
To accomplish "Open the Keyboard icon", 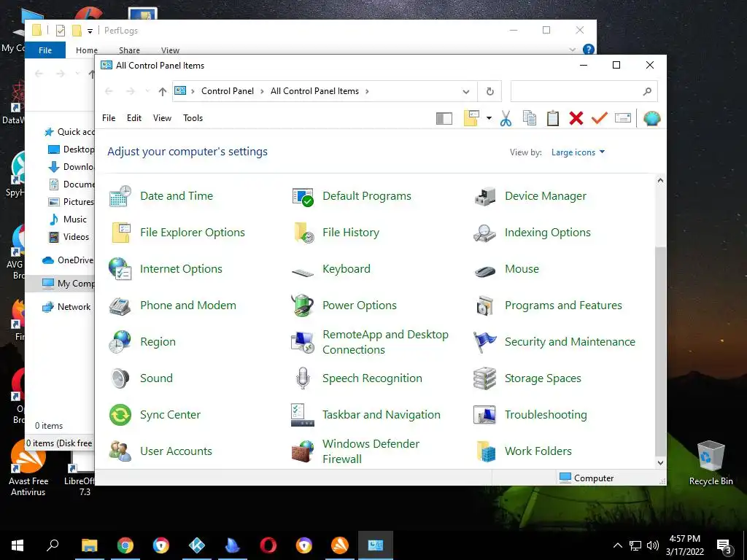I will (303, 273).
